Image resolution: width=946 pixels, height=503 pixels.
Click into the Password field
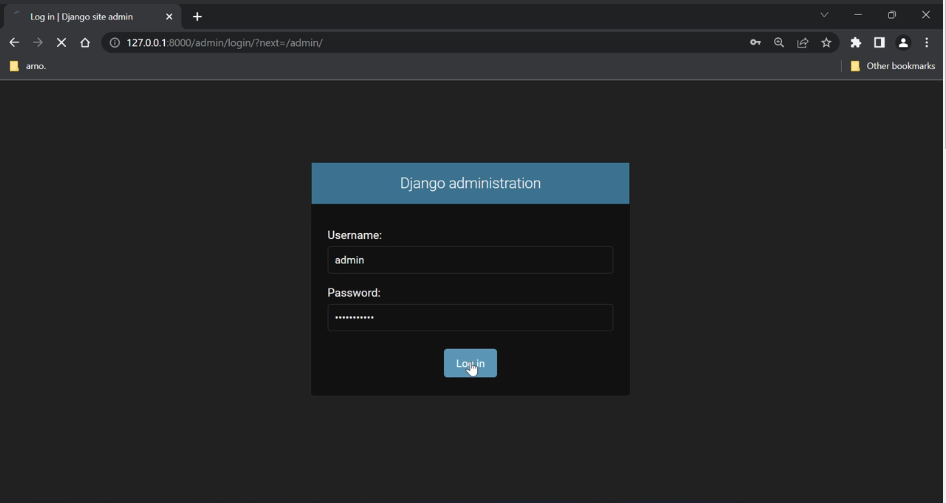click(x=470, y=317)
